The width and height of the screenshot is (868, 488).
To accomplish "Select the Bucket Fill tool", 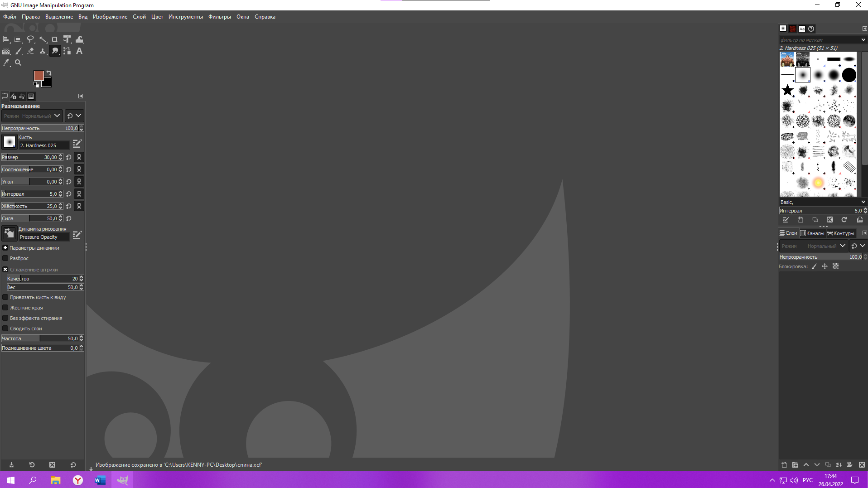I will pyautogui.click(x=6, y=51).
